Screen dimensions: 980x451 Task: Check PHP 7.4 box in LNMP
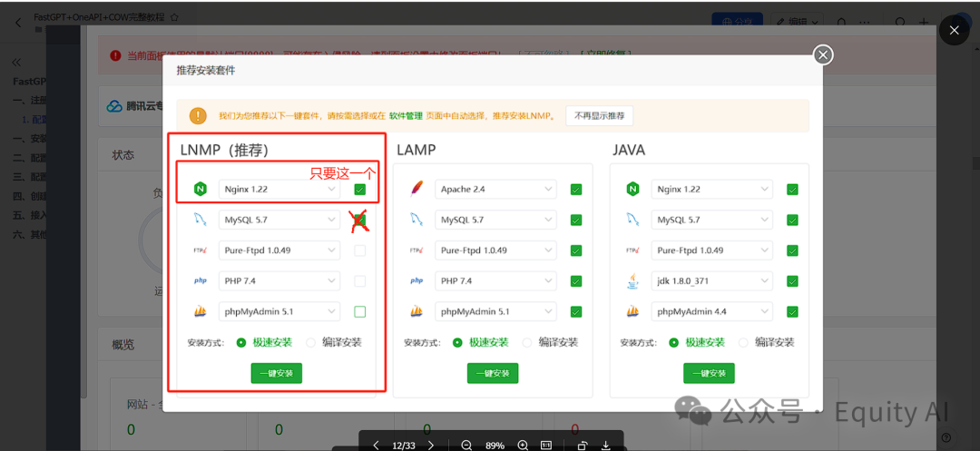coord(360,281)
